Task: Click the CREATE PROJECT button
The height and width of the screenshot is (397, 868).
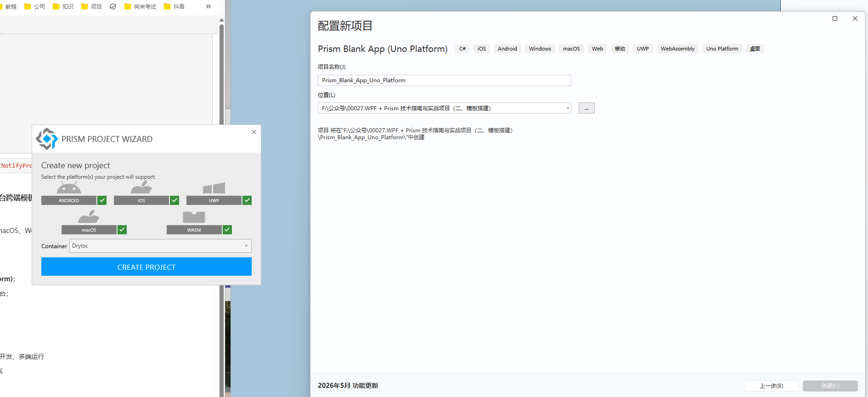Action: (x=147, y=267)
